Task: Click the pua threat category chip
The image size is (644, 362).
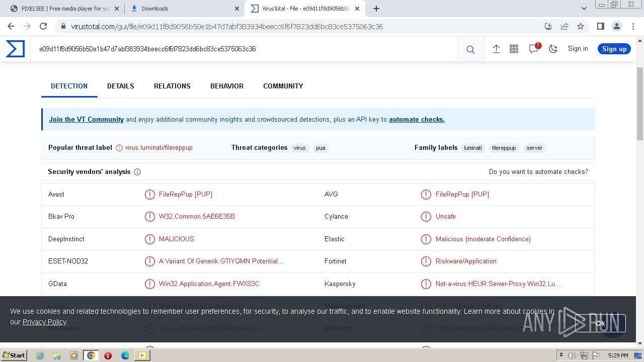Action: 320,148
